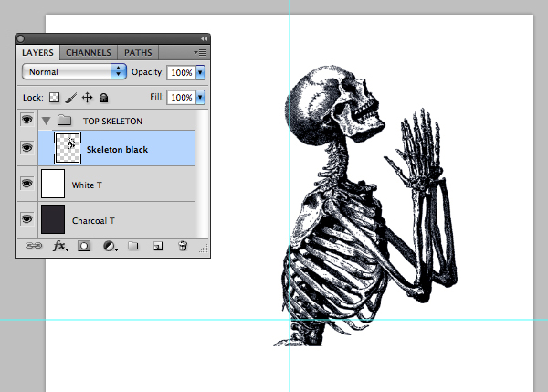The height and width of the screenshot is (392, 548).
Task: Lock position move icon
Action: click(87, 98)
